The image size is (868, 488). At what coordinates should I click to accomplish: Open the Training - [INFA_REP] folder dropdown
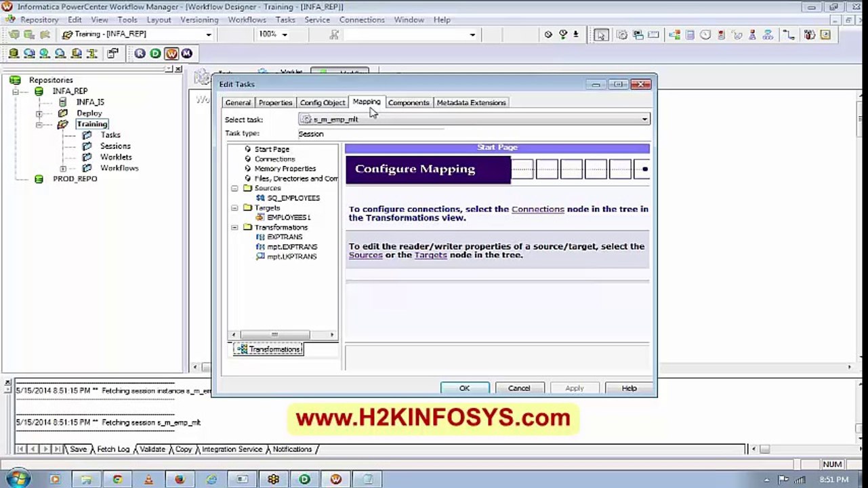(x=208, y=35)
